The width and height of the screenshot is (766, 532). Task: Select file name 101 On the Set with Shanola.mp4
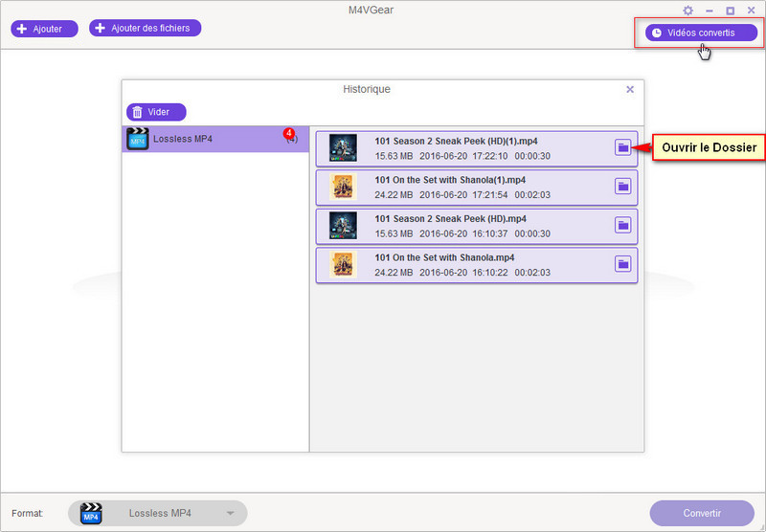point(444,257)
